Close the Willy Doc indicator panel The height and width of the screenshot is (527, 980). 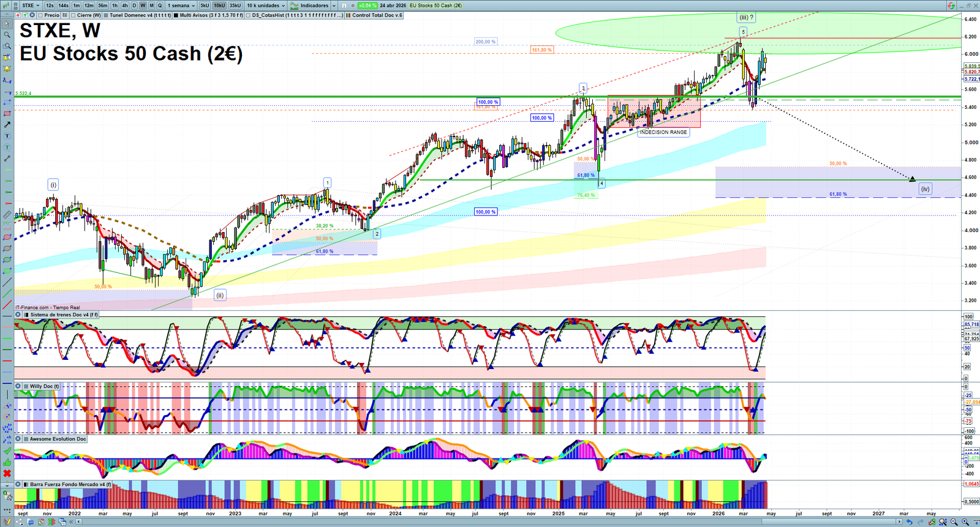click(18, 386)
